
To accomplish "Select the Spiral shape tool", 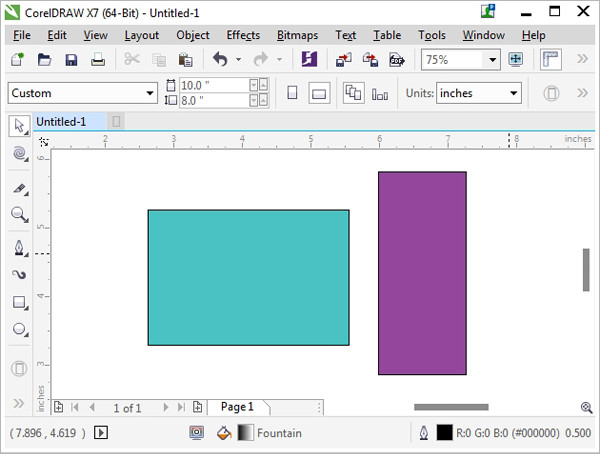I will 20,154.
